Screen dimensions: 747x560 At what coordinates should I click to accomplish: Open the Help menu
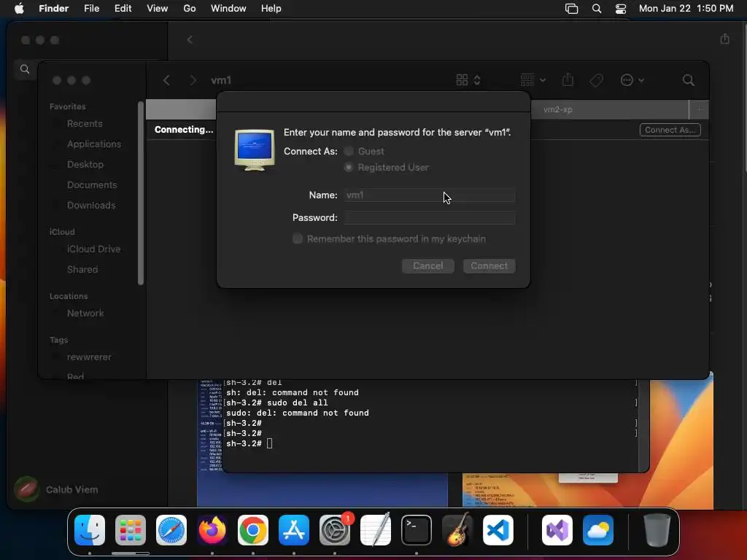pyautogui.click(x=271, y=9)
